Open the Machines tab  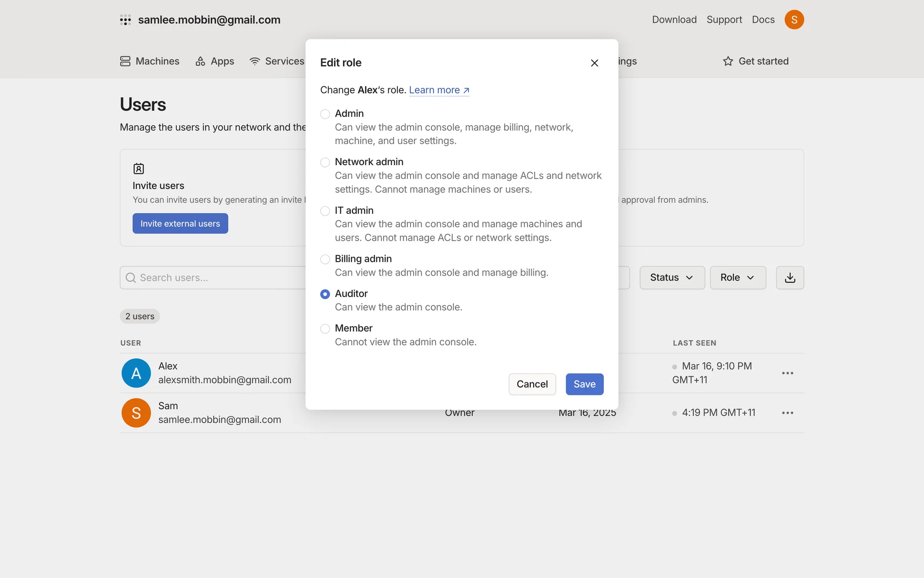150,61
